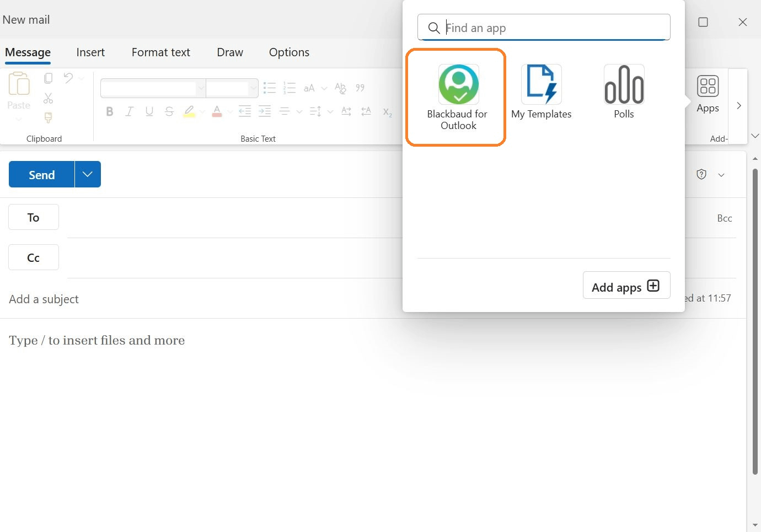Insert a bulleted list
The image size is (761, 532).
(269, 88)
